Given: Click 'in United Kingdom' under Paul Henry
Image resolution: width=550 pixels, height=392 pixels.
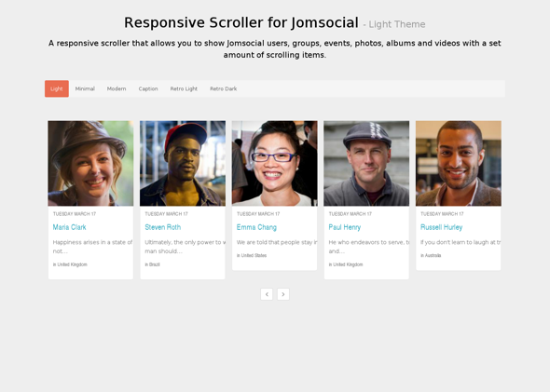Looking at the screenshot, I should 346,264.
